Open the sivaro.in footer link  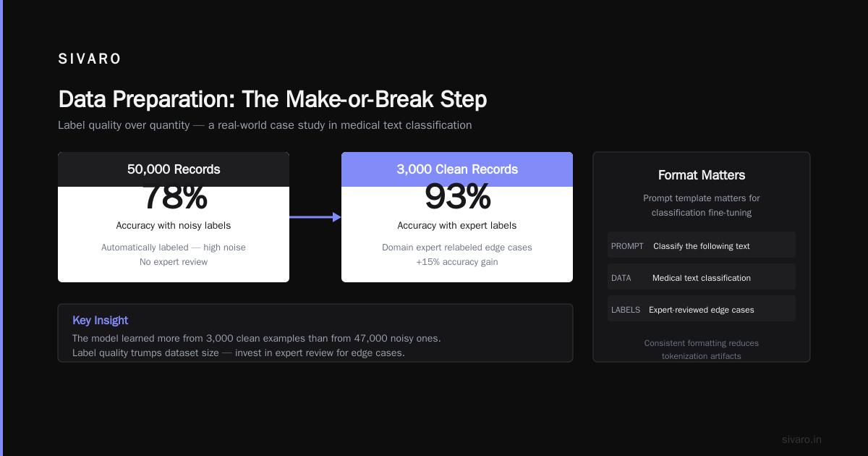click(x=801, y=439)
